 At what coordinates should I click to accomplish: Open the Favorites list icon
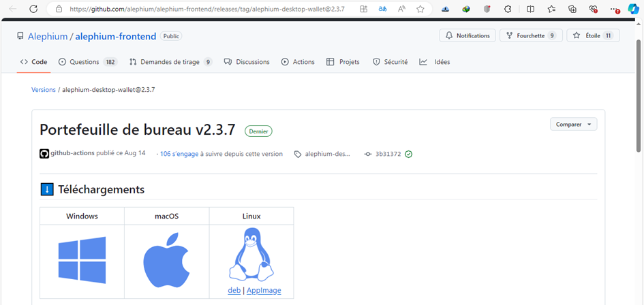coord(551,9)
